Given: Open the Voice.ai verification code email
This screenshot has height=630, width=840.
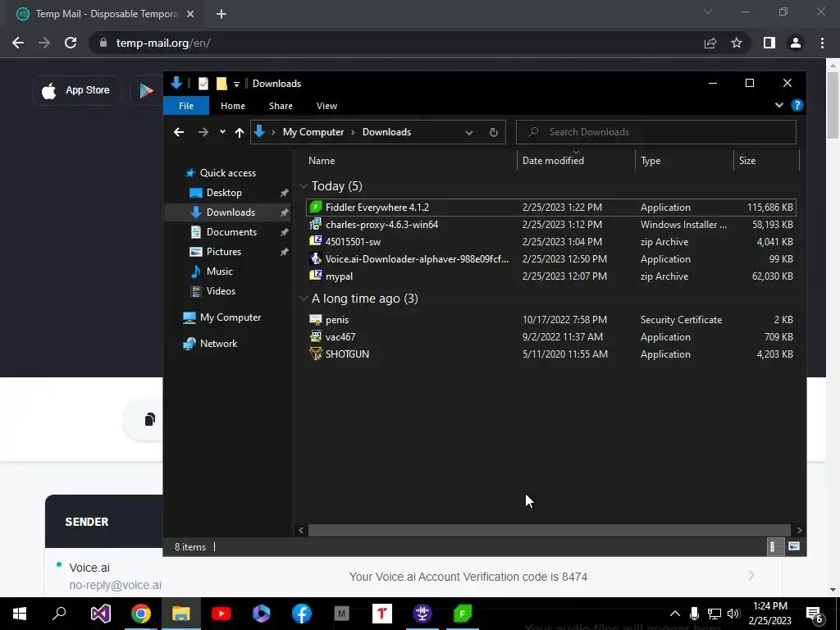Looking at the screenshot, I should [x=413, y=576].
